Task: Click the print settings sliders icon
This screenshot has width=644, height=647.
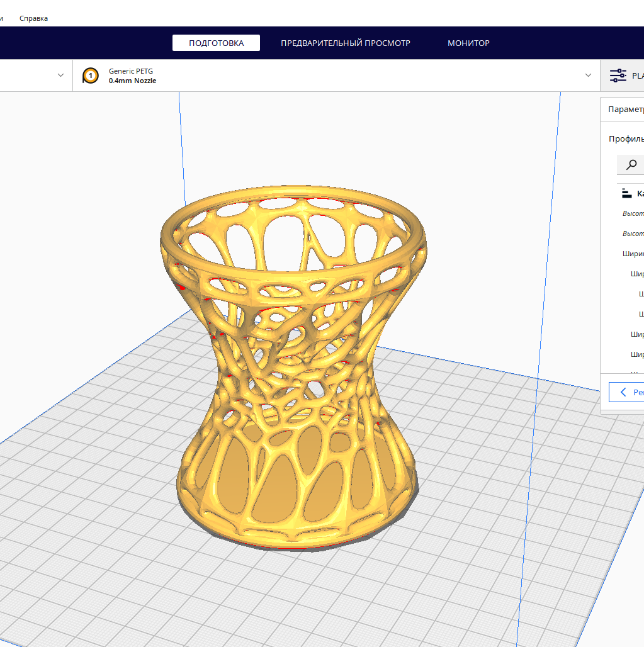Action: click(x=618, y=76)
